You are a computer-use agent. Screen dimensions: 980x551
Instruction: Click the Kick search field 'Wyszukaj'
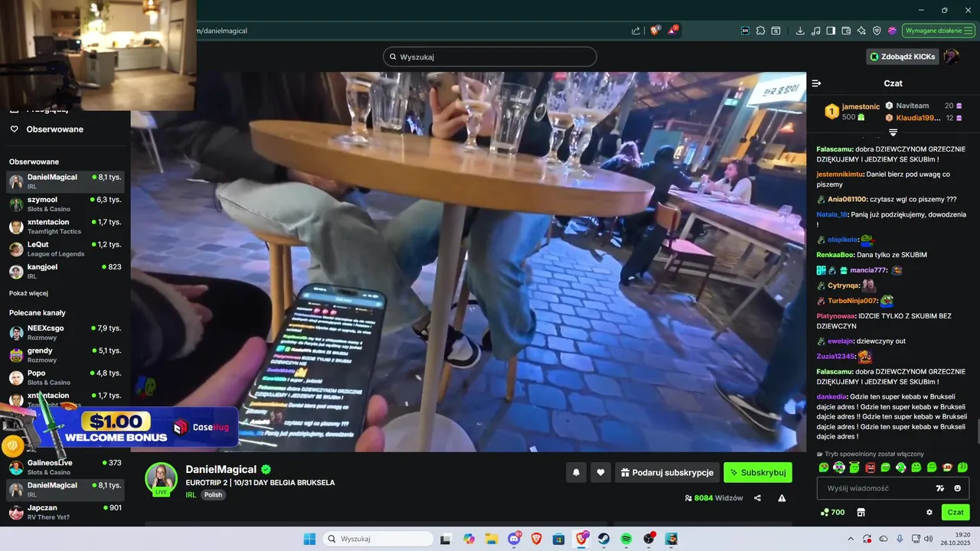point(490,57)
